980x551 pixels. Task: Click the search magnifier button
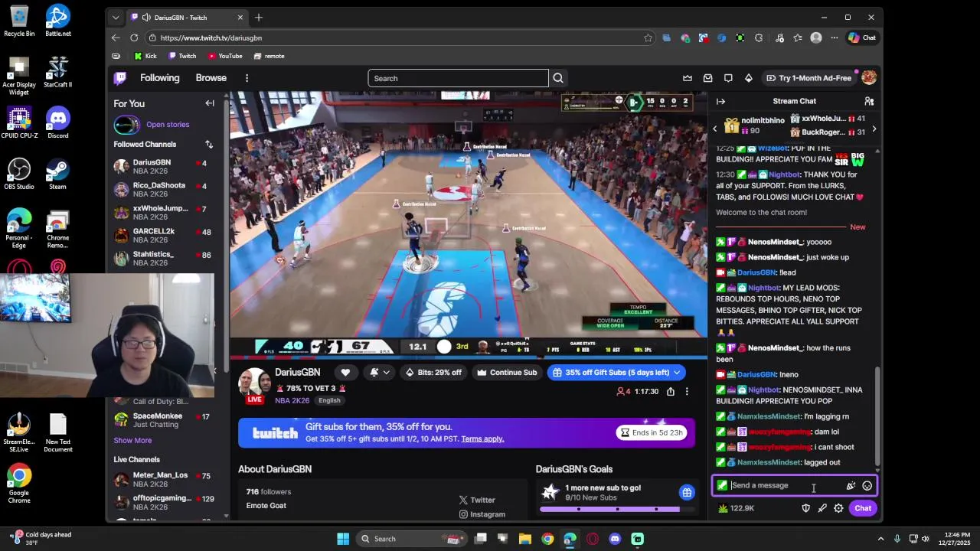[558, 78]
